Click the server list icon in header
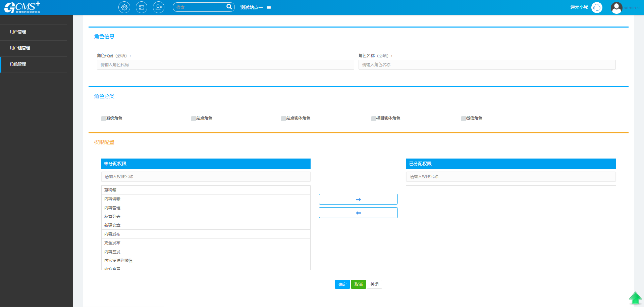Screen dimensions: 644x307 coord(142,7)
